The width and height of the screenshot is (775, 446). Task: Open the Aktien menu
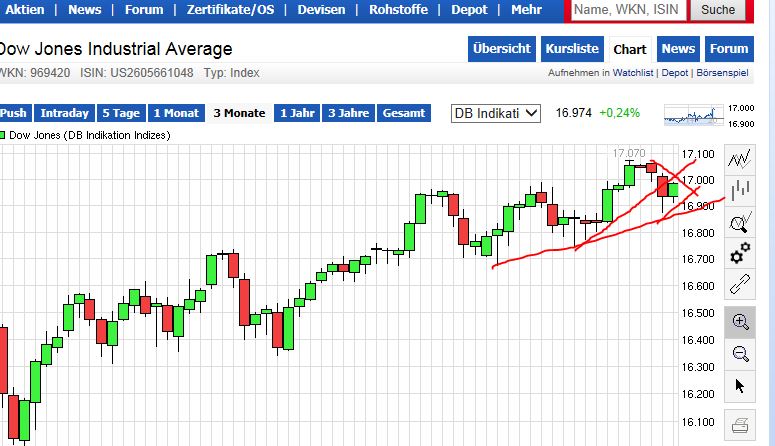(x=24, y=9)
